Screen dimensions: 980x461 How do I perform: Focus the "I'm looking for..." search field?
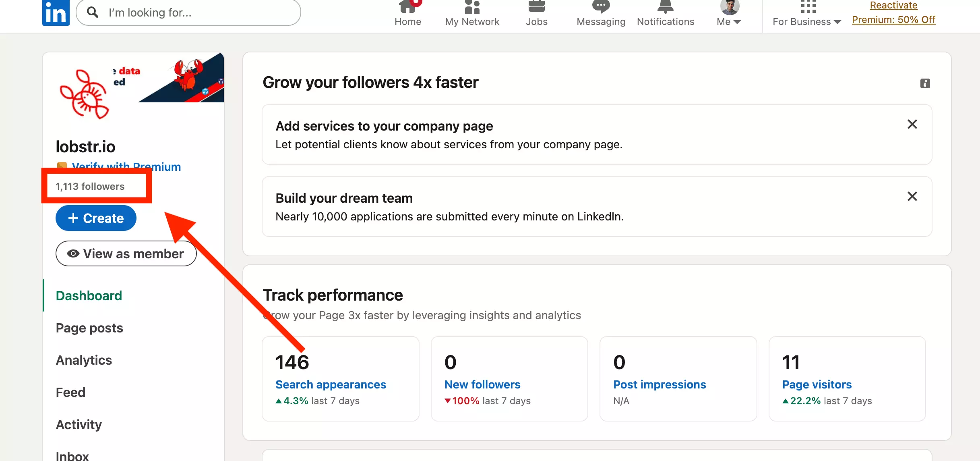click(x=188, y=12)
